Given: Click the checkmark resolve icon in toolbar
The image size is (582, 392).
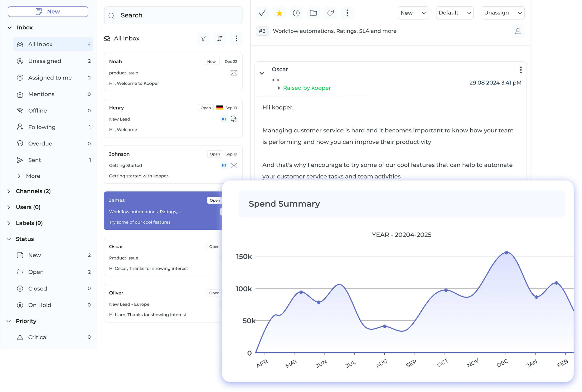Looking at the screenshot, I should pyautogui.click(x=262, y=13).
